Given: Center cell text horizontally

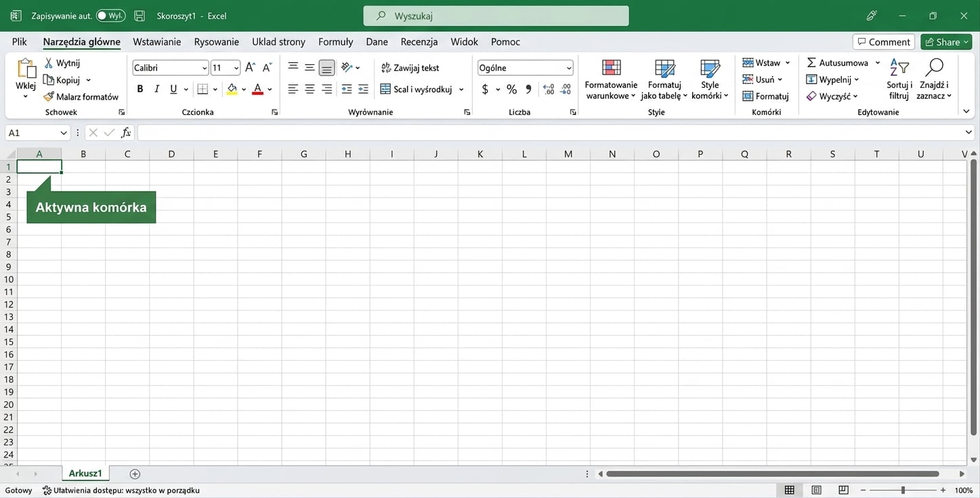Looking at the screenshot, I should [310, 89].
